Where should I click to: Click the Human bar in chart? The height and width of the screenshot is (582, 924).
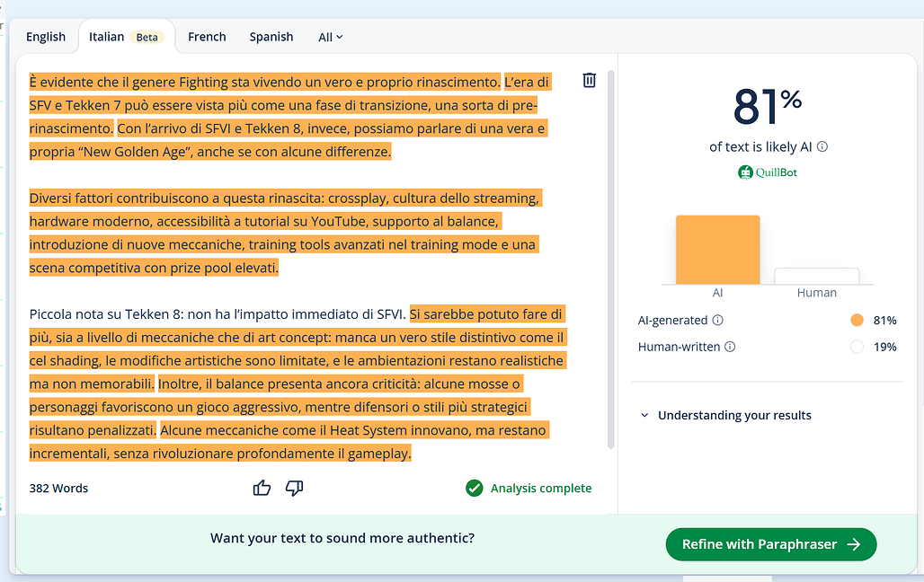[817, 277]
